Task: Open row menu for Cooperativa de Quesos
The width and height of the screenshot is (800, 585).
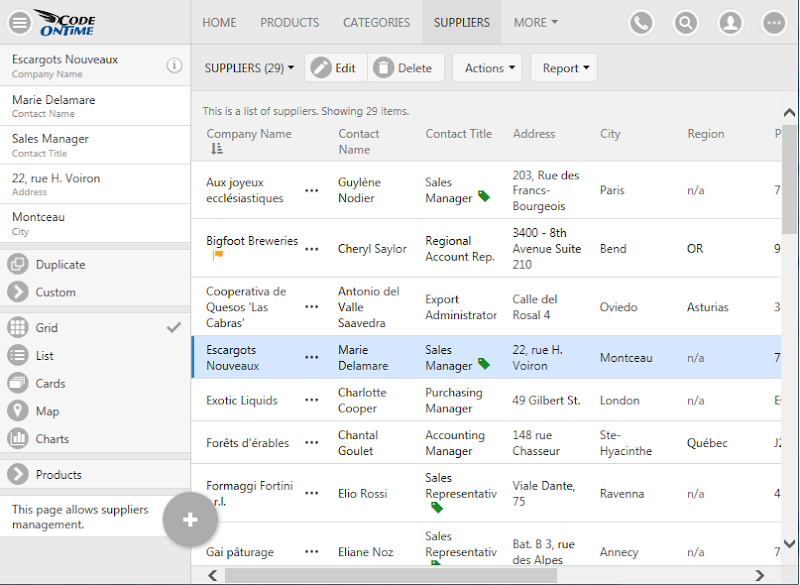Action: point(312,307)
